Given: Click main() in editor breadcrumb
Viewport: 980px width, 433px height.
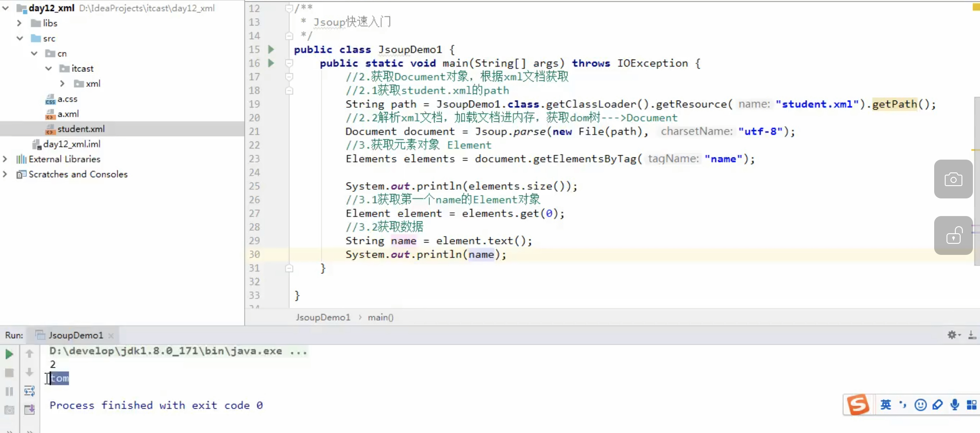Looking at the screenshot, I should pyautogui.click(x=381, y=317).
